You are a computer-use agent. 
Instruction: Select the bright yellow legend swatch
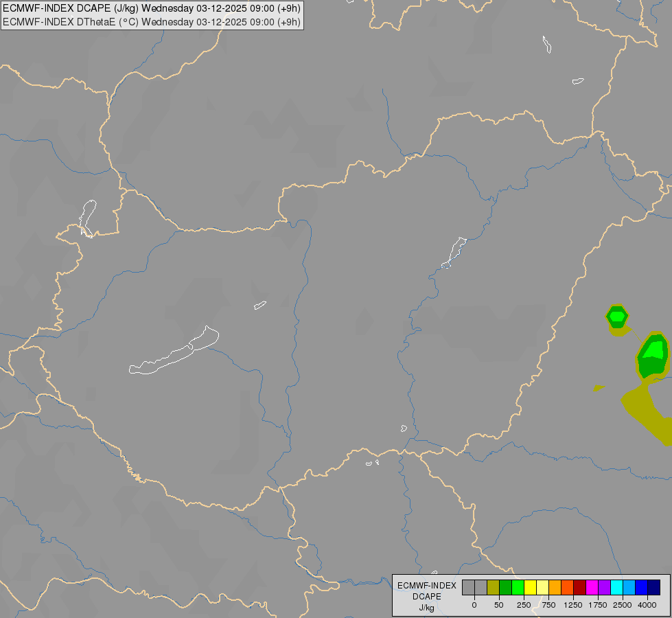point(530,587)
